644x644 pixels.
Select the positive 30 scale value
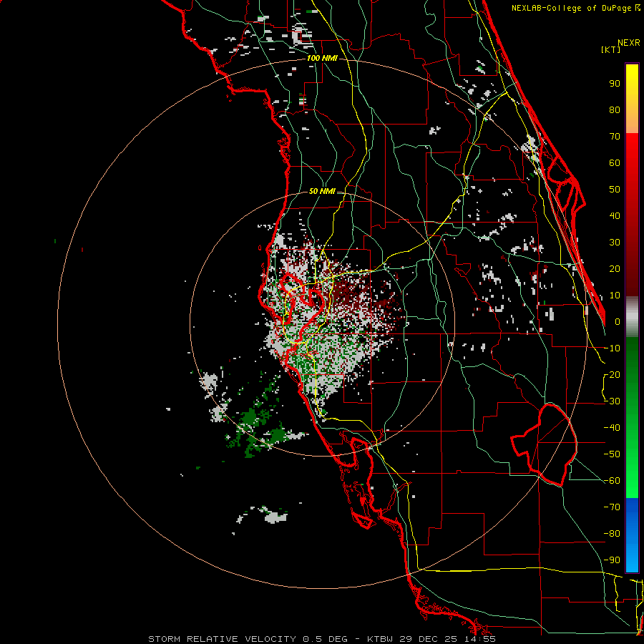pyautogui.click(x=615, y=243)
